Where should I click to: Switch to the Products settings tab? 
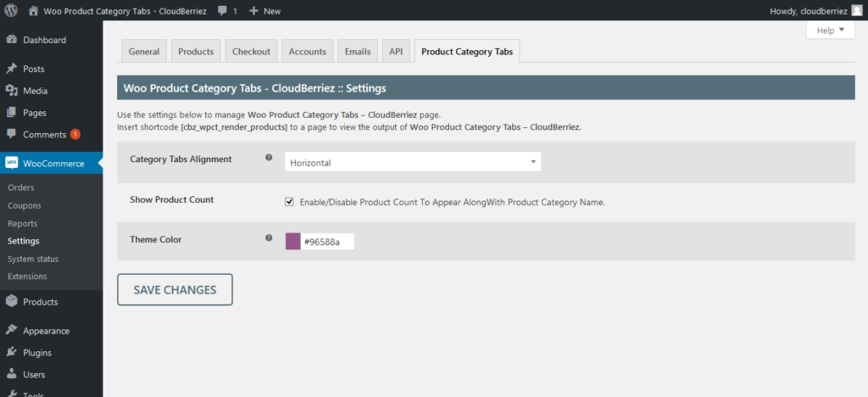pos(196,52)
